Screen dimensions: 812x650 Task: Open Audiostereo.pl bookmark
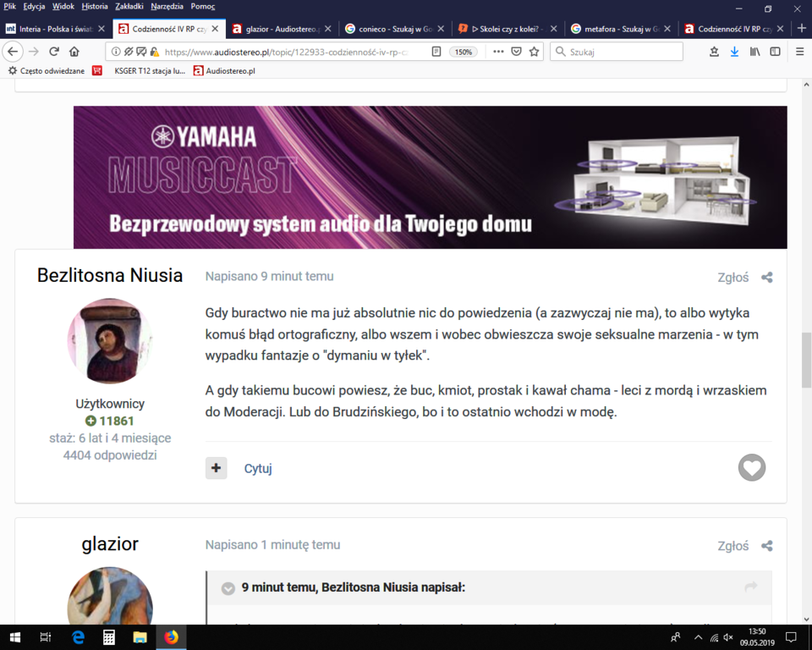[224, 71]
